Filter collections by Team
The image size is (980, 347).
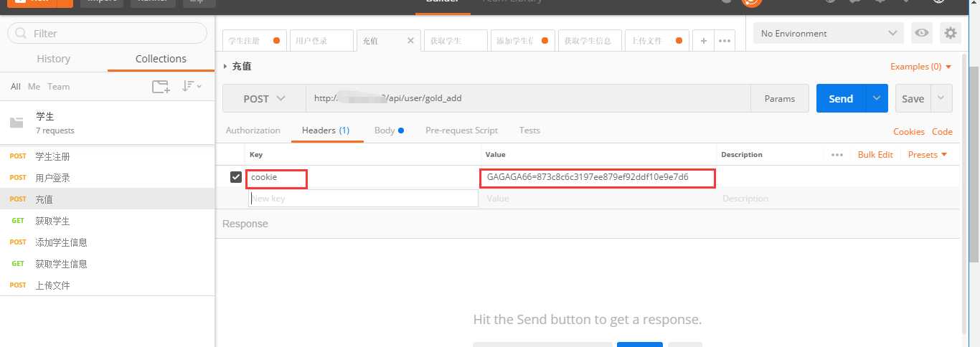pos(59,86)
